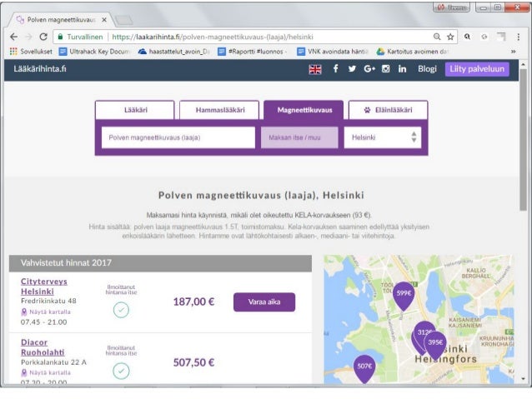Click the Liity palveluun button
This screenshot has height=399, width=532.
click(477, 69)
